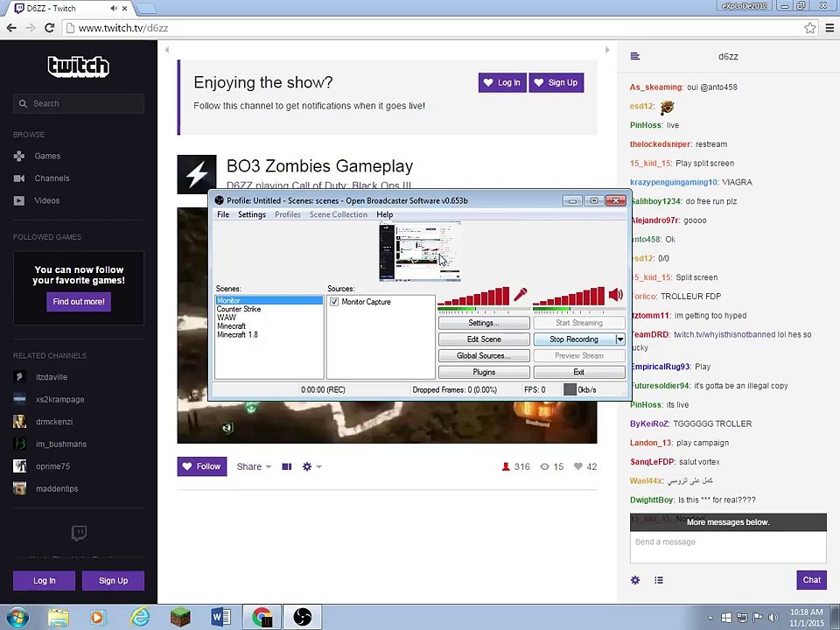This screenshot has height=630, width=840.
Task: Click Find out more! button
Action: tap(79, 302)
